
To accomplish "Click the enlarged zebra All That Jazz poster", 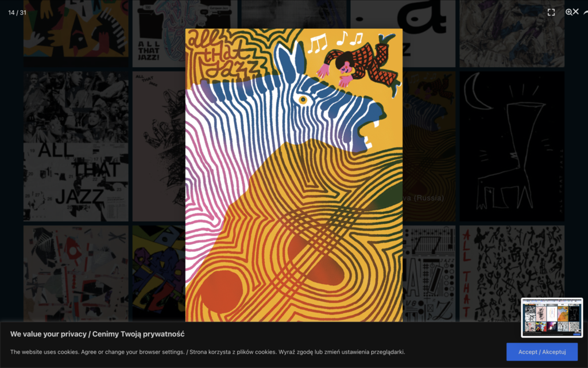I will point(294,175).
